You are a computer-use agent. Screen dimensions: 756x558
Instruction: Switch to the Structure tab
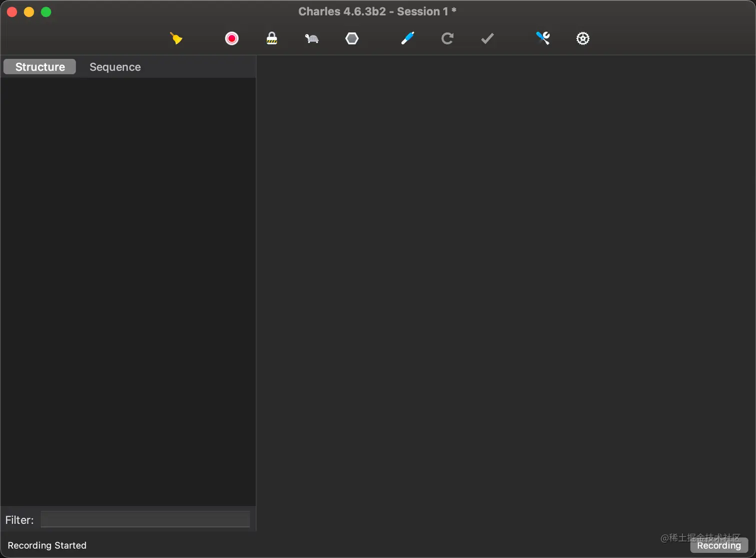point(40,67)
